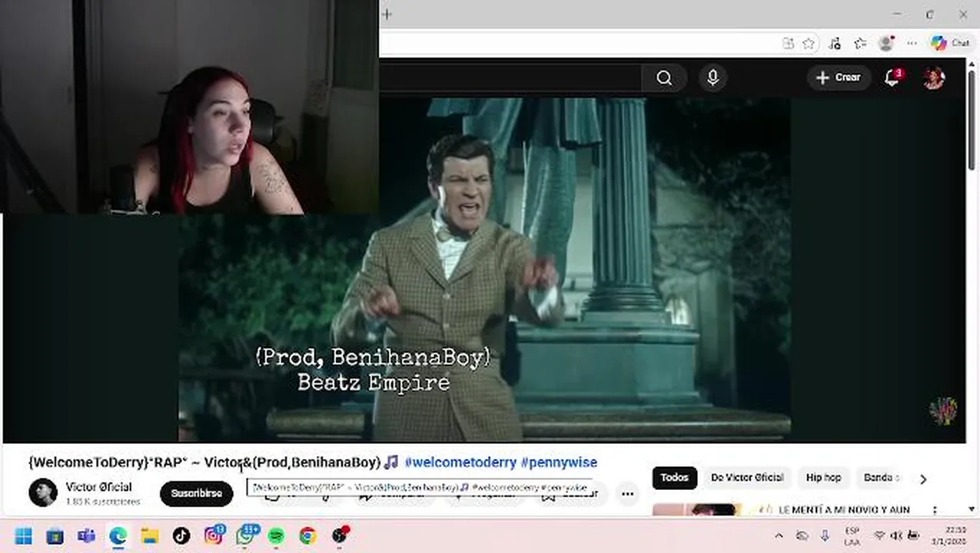Open Spotify from taskbar
Image resolution: width=980 pixels, height=553 pixels.
pos(276,536)
